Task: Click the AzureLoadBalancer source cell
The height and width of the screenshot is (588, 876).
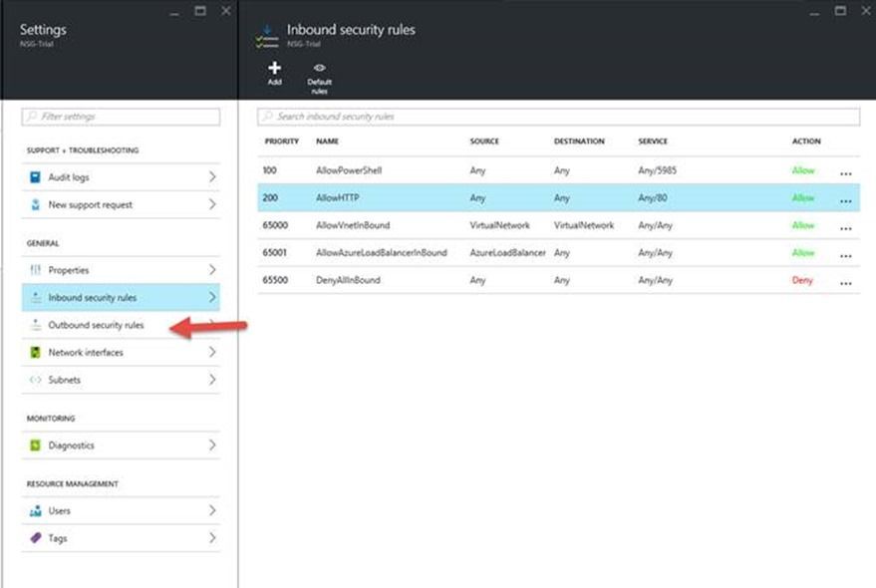Action: click(507, 252)
